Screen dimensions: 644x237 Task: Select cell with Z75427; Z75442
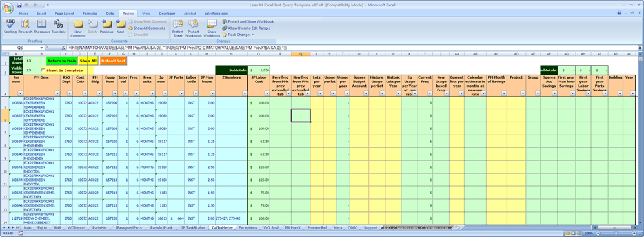231,218
